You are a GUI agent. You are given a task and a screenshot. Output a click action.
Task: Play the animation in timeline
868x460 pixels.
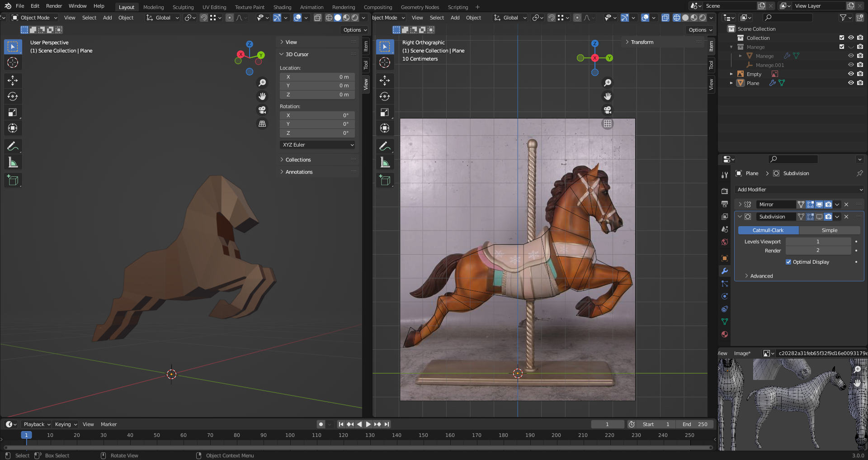tap(368, 424)
